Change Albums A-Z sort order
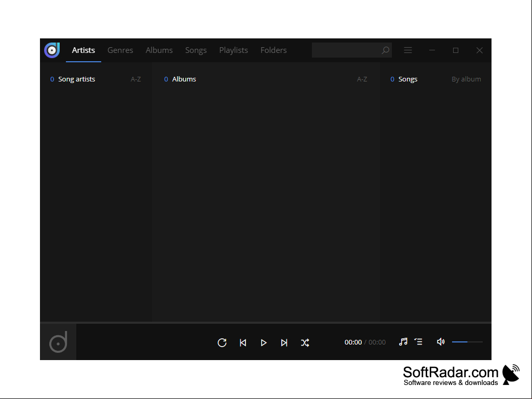The image size is (532, 399). [362, 79]
